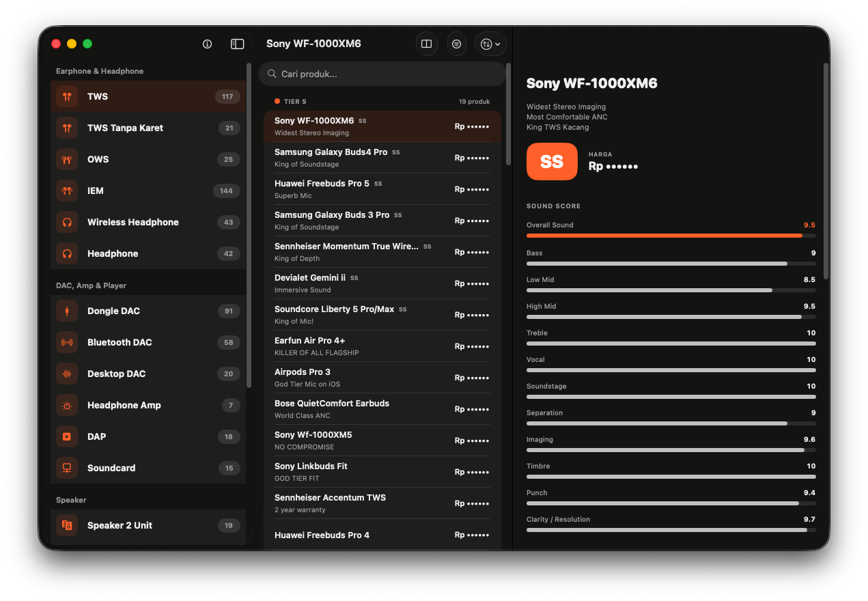Click the DAP play icon
The width and height of the screenshot is (868, 601).
[67, 436]
